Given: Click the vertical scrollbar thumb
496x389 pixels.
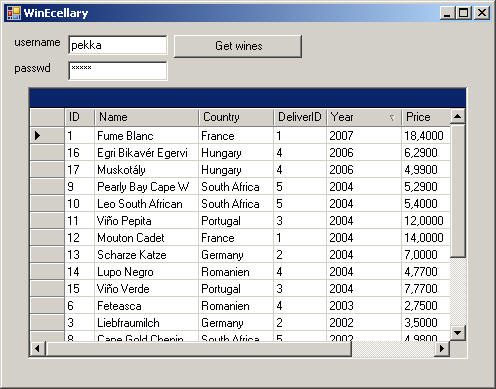Looking at the screenshot, I should point(458,191).
